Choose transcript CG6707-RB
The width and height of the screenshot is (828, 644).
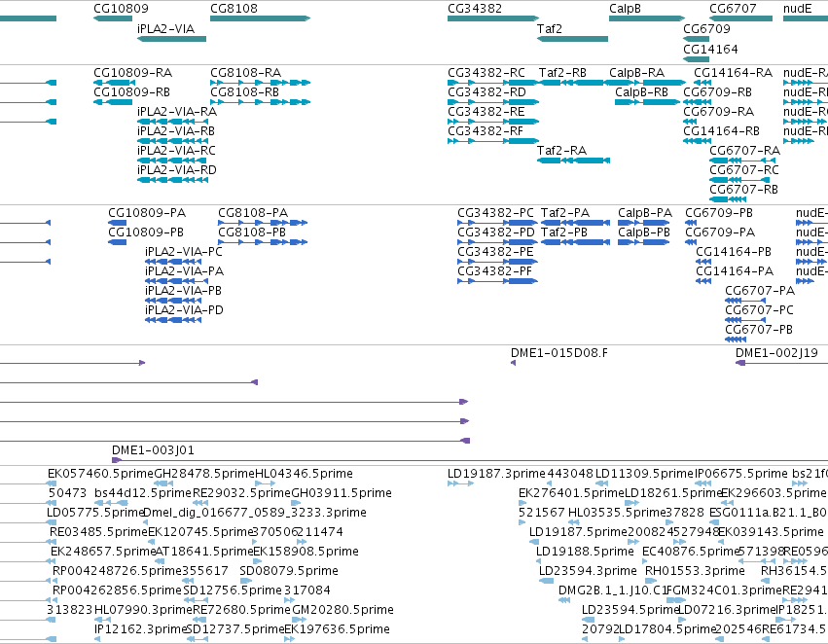pos(743,190)
